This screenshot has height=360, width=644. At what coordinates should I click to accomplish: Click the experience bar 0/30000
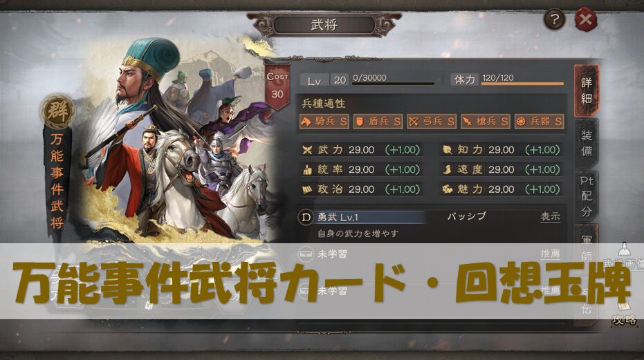point(393,79)
